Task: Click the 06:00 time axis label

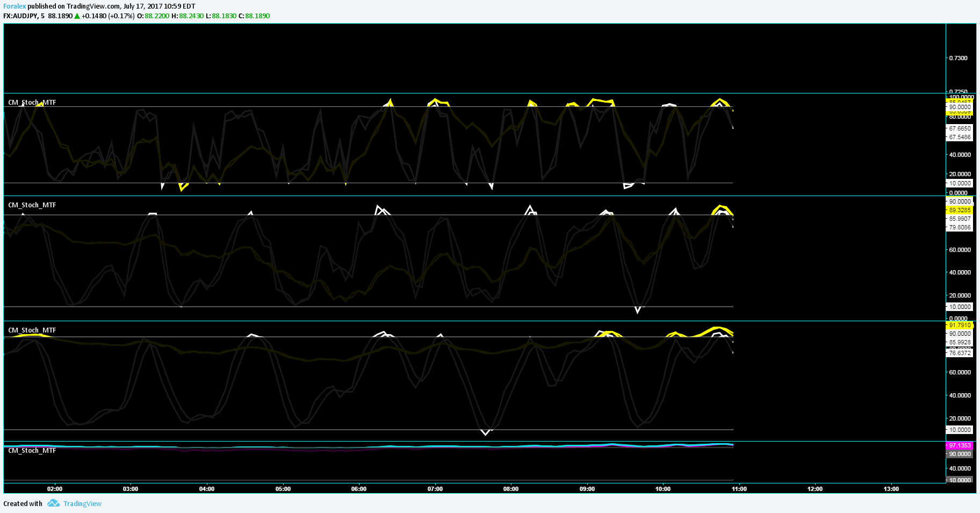Action: tap(359, 489)
